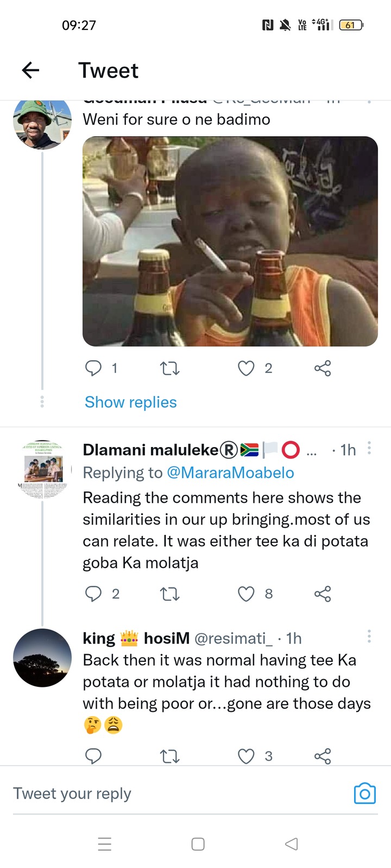Viewport: 391px width, 868px height.
Task: Open more options for king hosiM's tweet
Action: pos(369,636)
